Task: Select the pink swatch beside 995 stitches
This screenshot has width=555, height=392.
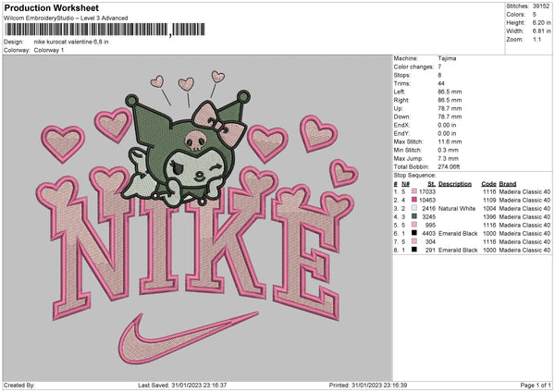Action: (x=414, y=225)
